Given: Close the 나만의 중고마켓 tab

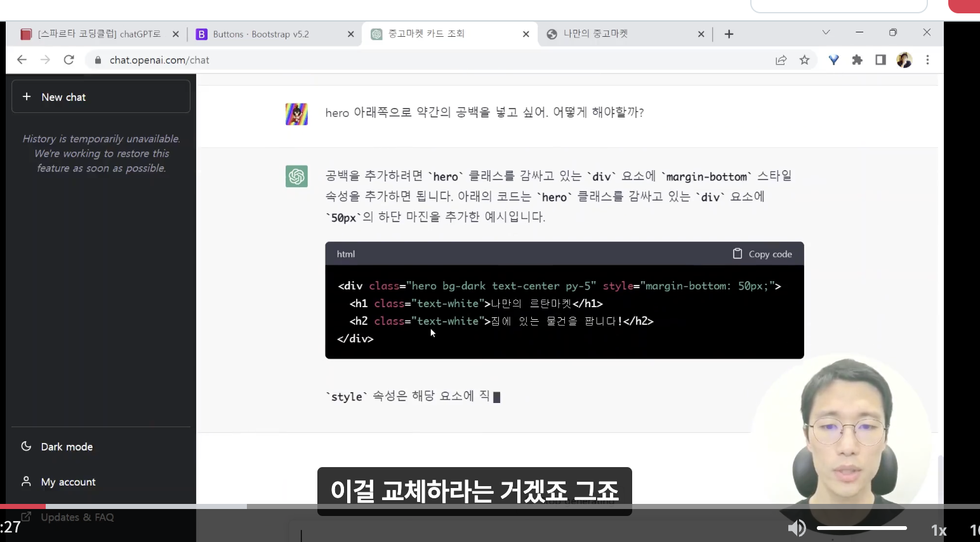Looking at the screenshot, I should tap(701, 34).
